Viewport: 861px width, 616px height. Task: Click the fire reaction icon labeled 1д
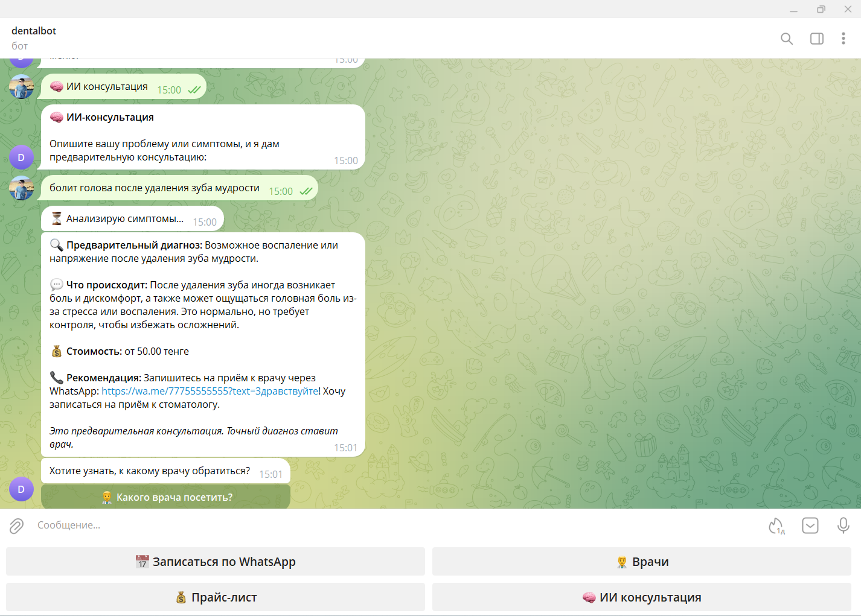pyautogui.click(x=776, y=526)
